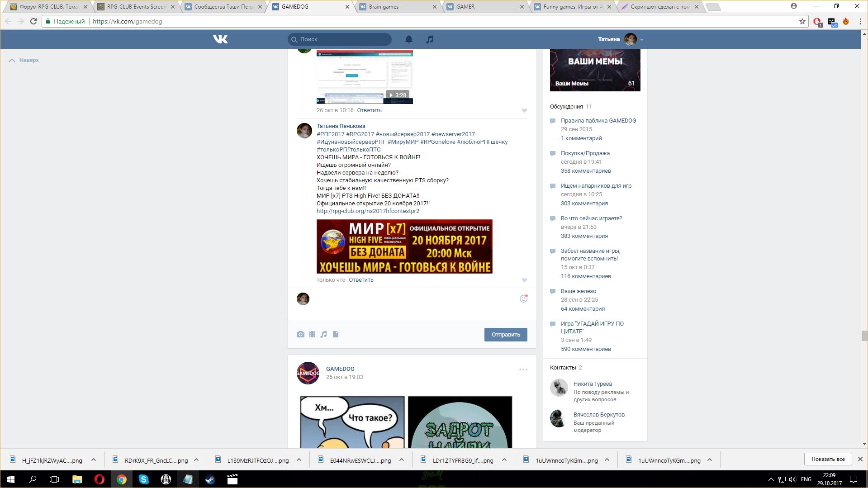This screenshot has width=868, height=488.
Task: Open File Explorer from the taskbar
Action: (77, 479)
